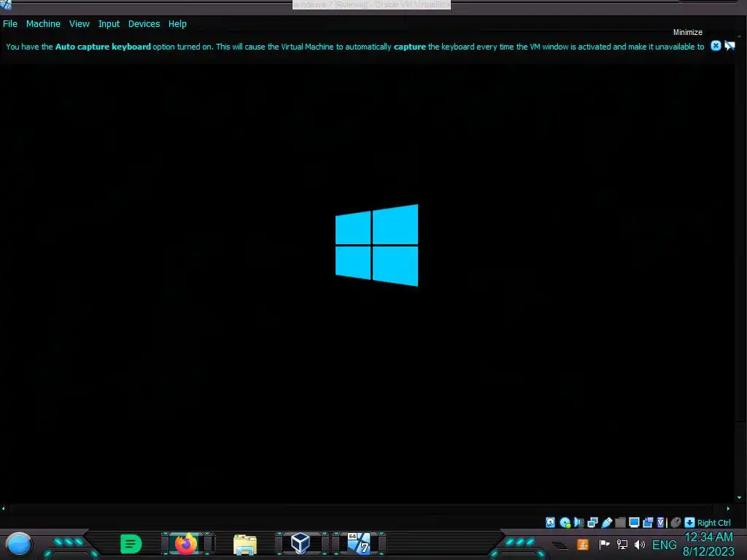Click the display indicator in the status bar
747x560 pixels.
pyautogui.click(x=634, y=522)
